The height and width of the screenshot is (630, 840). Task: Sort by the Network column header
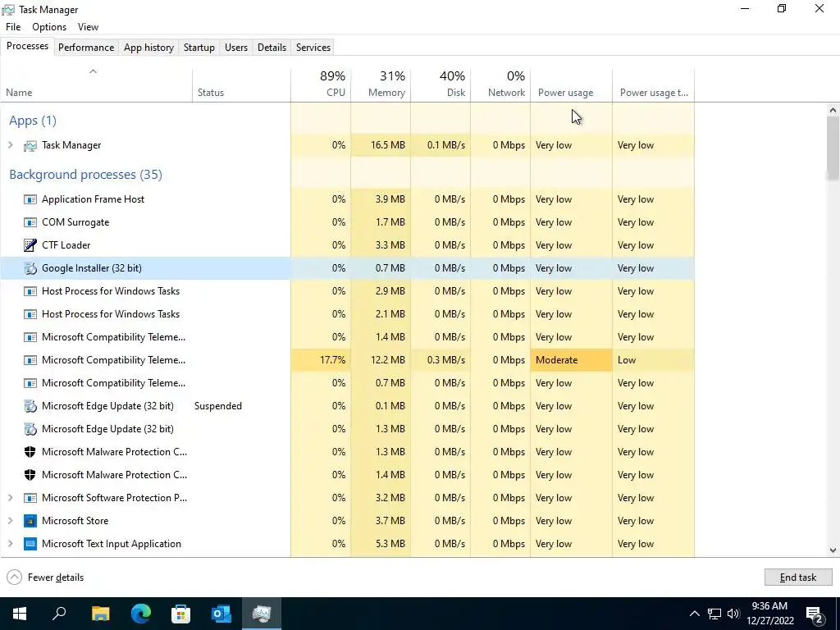pos(501,85)
